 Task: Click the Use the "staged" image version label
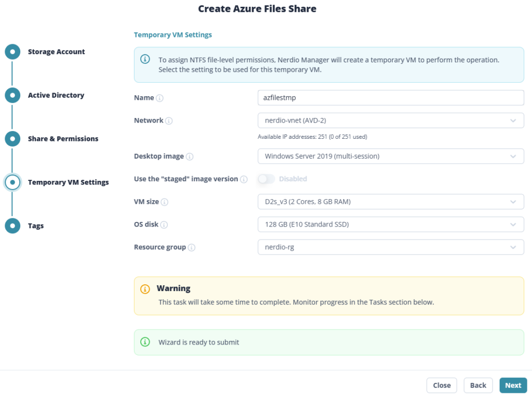(x=186, y=179)
